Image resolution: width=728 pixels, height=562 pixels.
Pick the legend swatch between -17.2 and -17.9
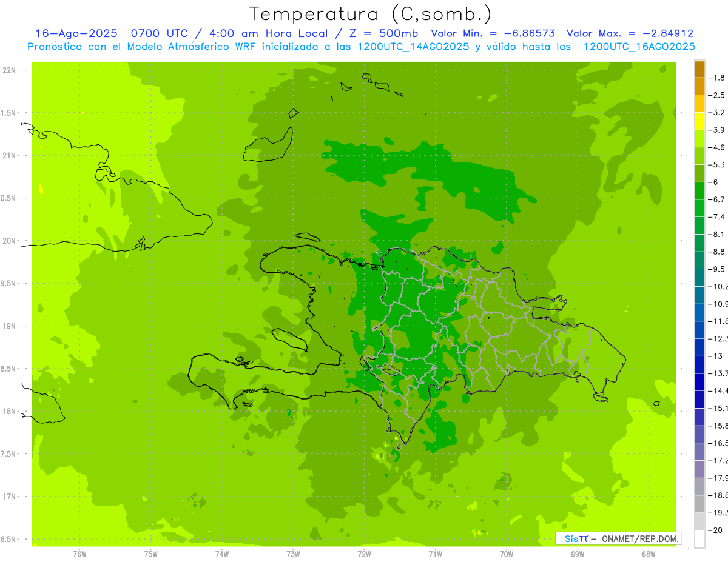point(699,469)
